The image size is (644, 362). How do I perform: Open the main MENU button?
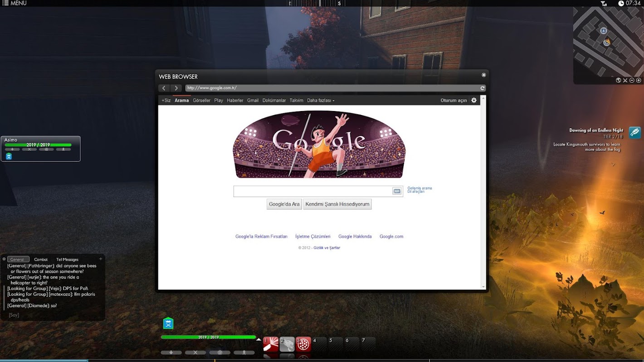pyautogui.click(x=15, y=3)
